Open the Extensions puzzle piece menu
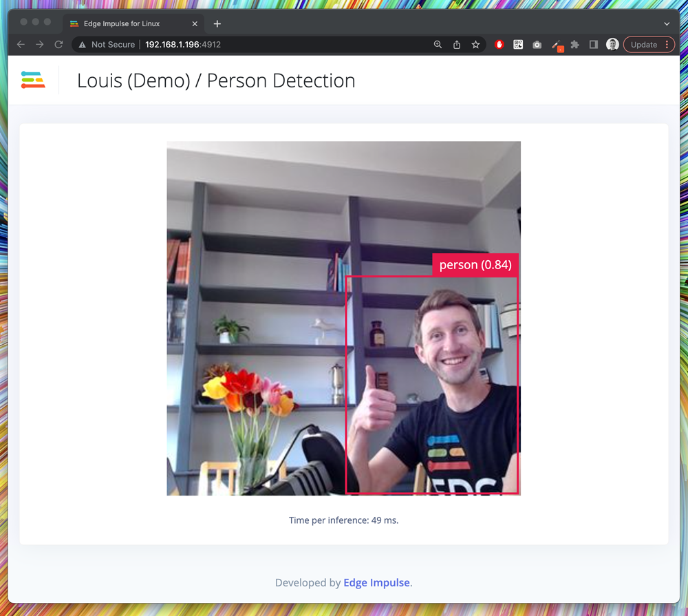The width and height of the screenshot is (688, 616). (x=575, y=45)
